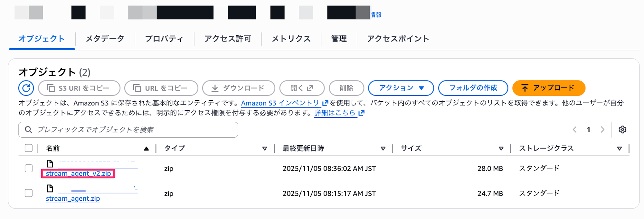
Task: Open the アクセス許可 tab
Action: tap(228, 39)
